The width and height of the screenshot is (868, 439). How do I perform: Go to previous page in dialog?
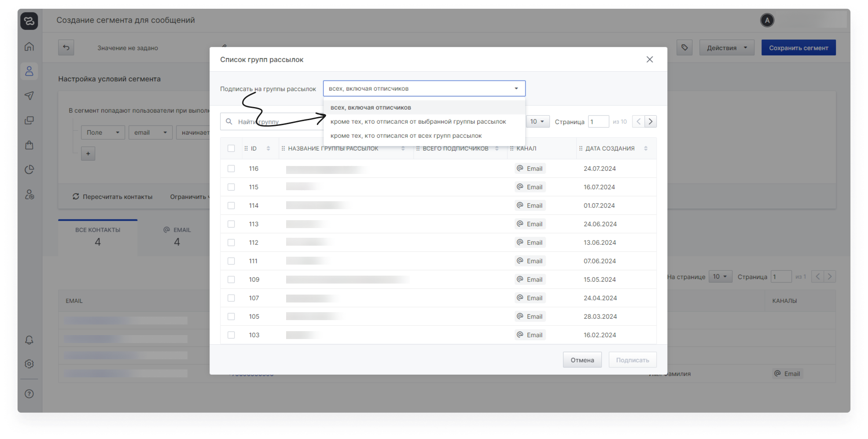pos(638,122)
